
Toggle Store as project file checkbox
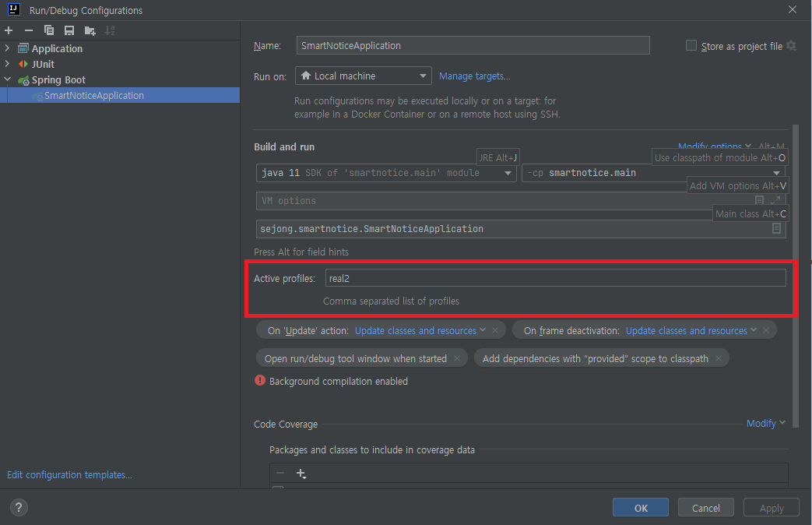691,46
